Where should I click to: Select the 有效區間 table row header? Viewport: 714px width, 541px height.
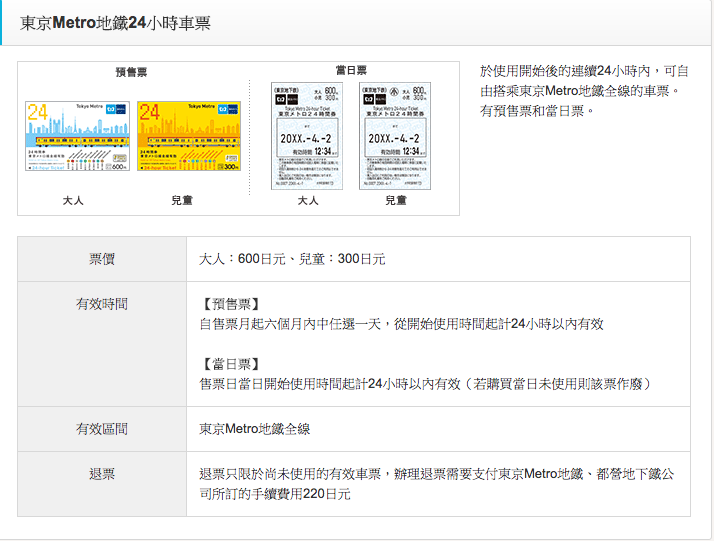[102, 429]
